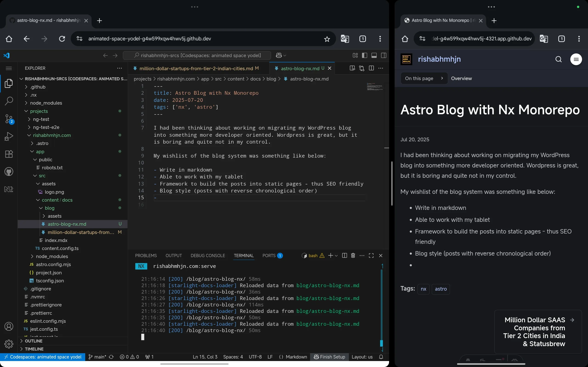Click the search icon on rishabhmhjn site
The height and width of the screenshot is (367, 588).
[558, 59]
